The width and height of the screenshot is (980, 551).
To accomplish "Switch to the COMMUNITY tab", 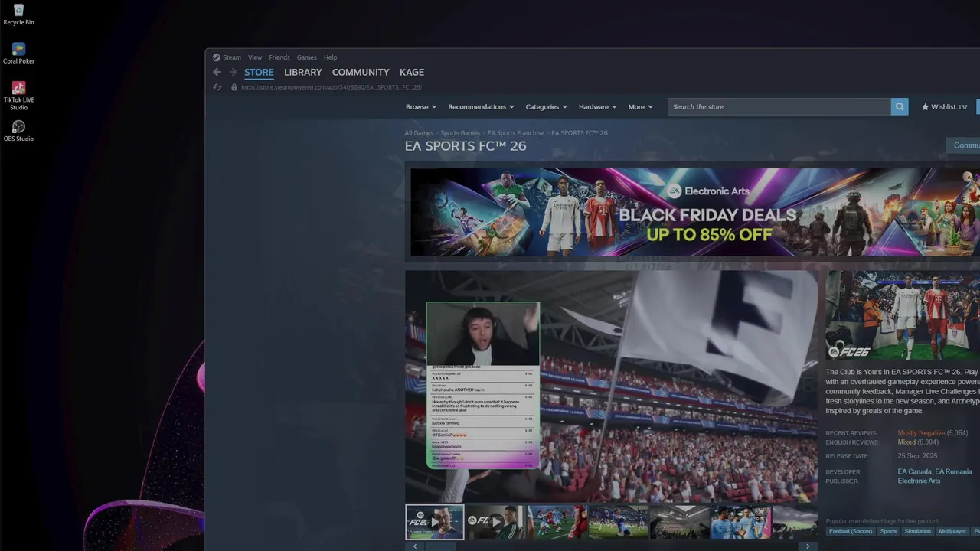I will (361, 72).
